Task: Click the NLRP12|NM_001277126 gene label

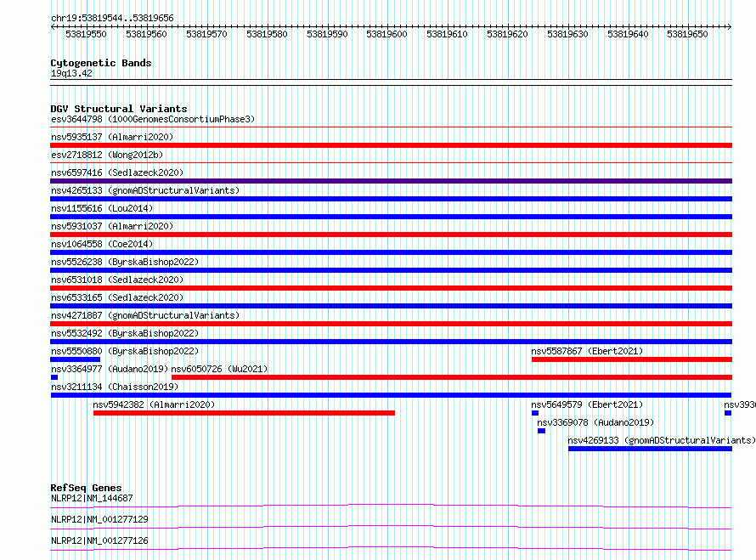Action: click(99, 540)
